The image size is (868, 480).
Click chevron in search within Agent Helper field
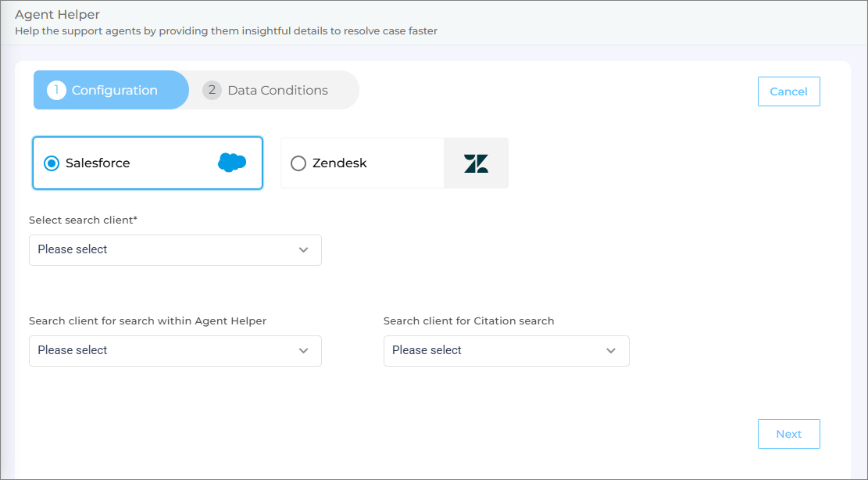click(x=304, y=351)
